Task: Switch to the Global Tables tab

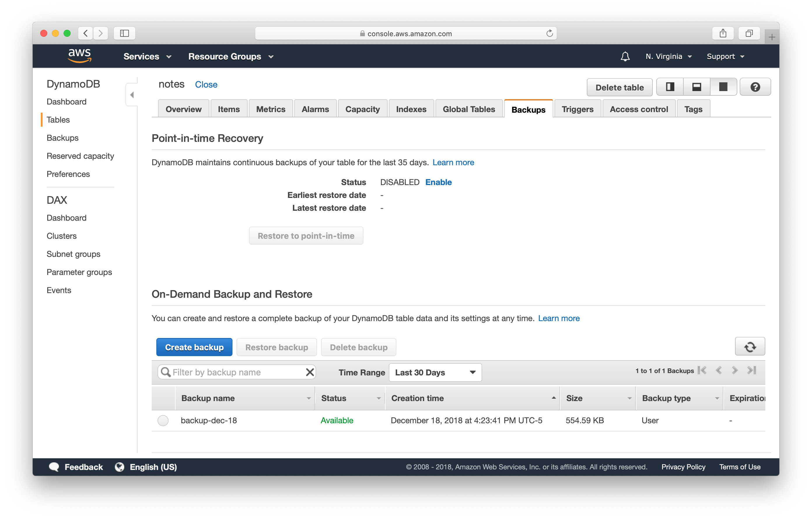Action: coord(469,108)
